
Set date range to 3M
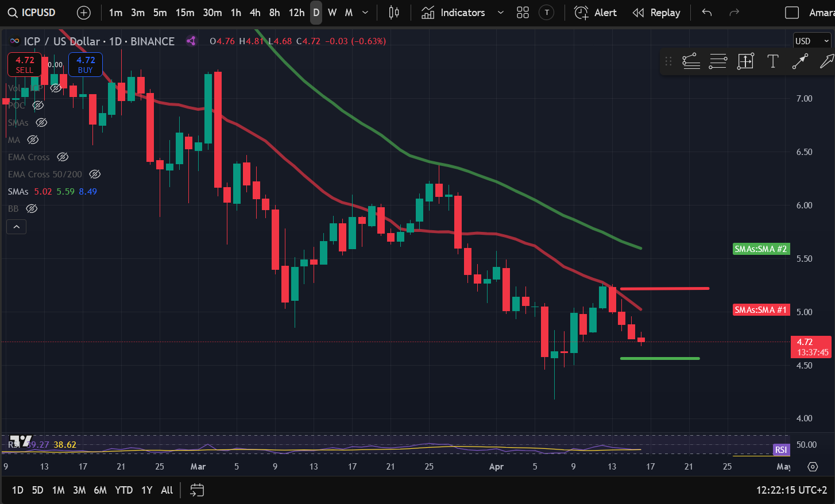coord(79,490)
